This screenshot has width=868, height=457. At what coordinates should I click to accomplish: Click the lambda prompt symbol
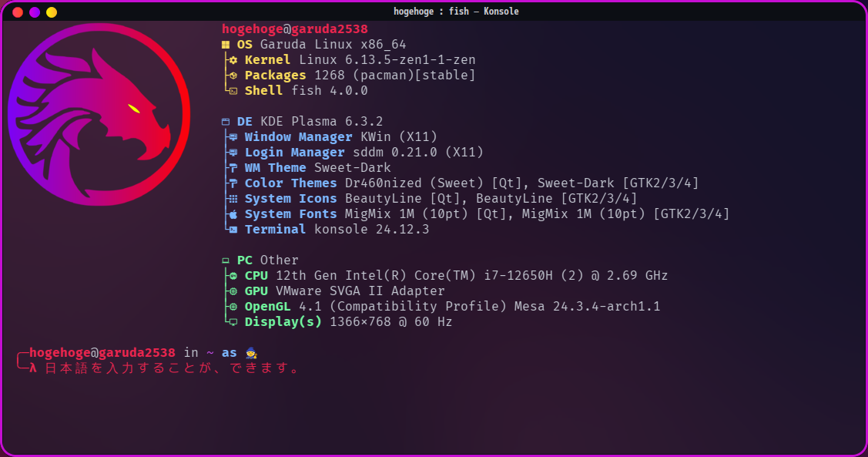(33, 368)
